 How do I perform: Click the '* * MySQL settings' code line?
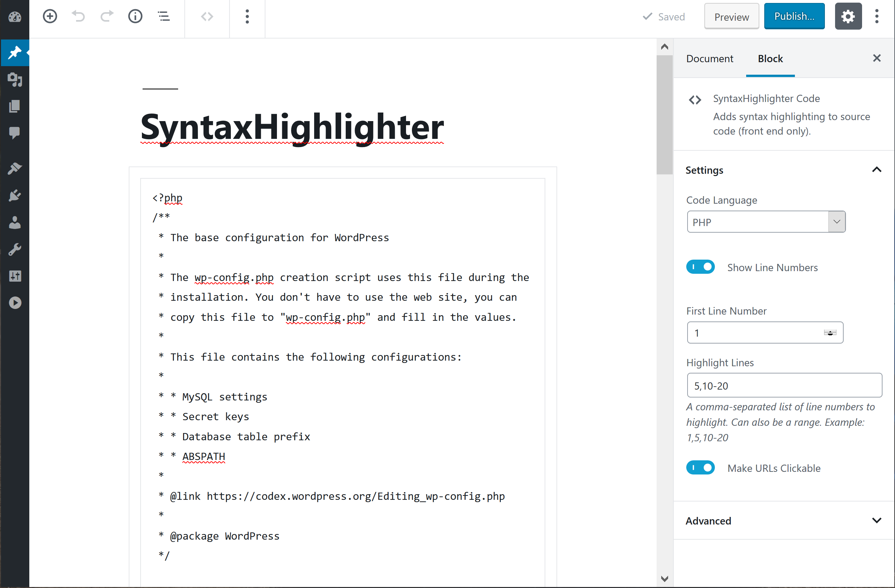pyautogui.click(x=212, y=397)
